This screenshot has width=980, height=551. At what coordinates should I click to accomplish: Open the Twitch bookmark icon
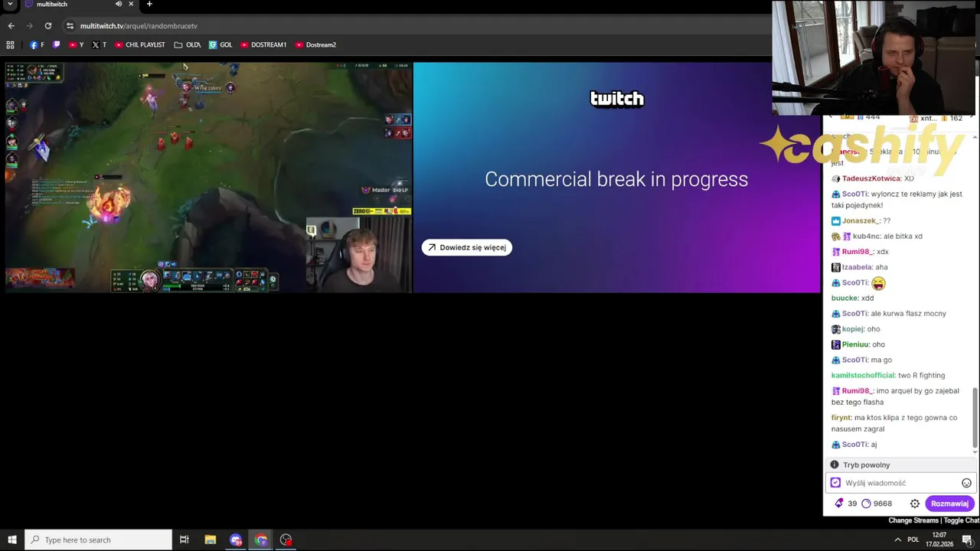coord(56,45)
